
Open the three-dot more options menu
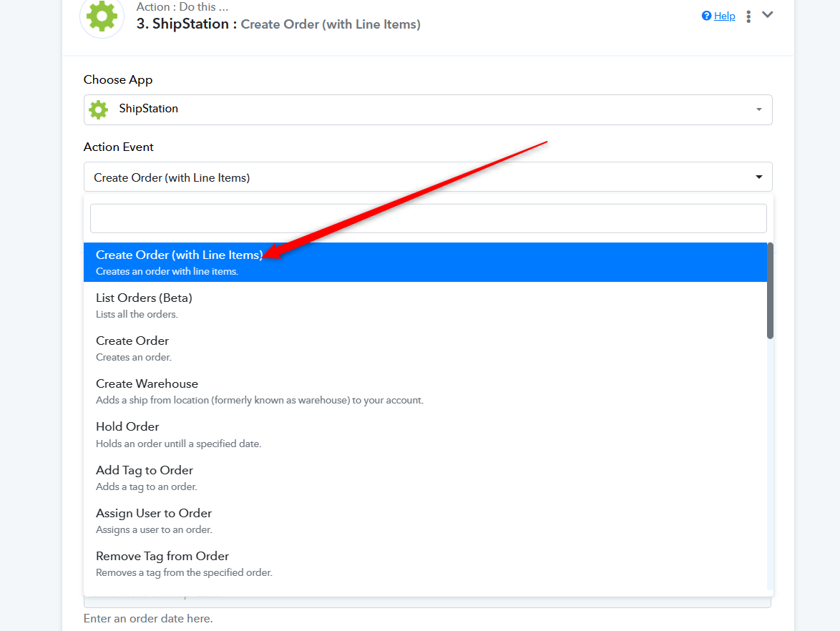point(748,16)
